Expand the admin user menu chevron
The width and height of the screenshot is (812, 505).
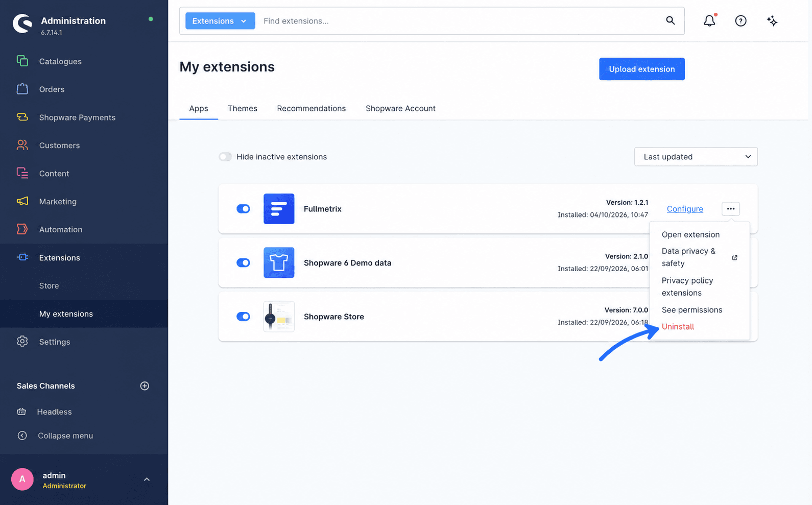click(x=147, y=479)
